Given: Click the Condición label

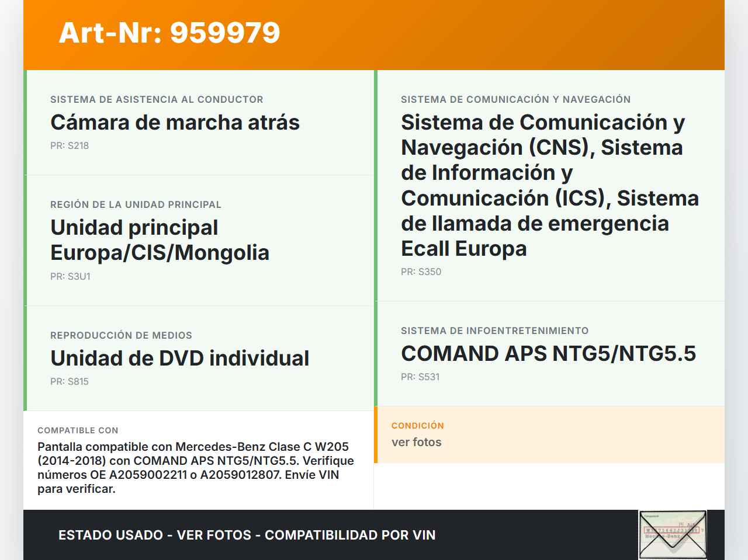Looking at the screenshot, I should click(x=417, y=426).
